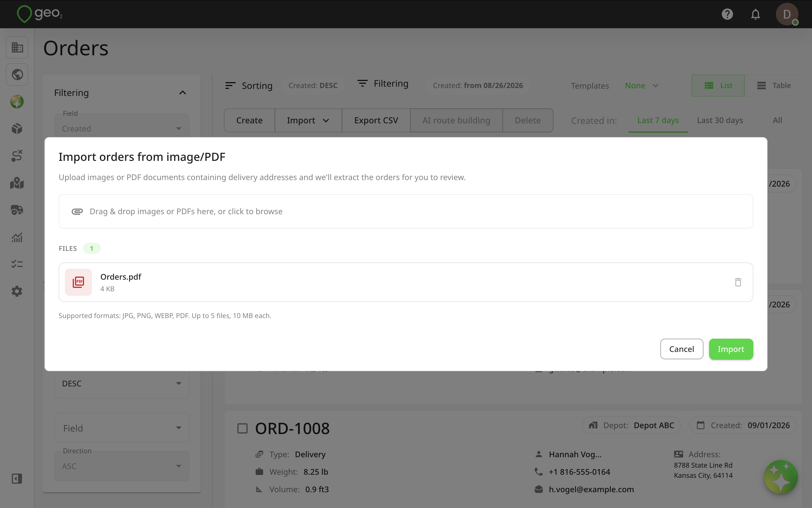This screenshot has height=508, width=812.
Task: Open the user avatar D menu
Action: pyautogui.click(x=787, y=14)
